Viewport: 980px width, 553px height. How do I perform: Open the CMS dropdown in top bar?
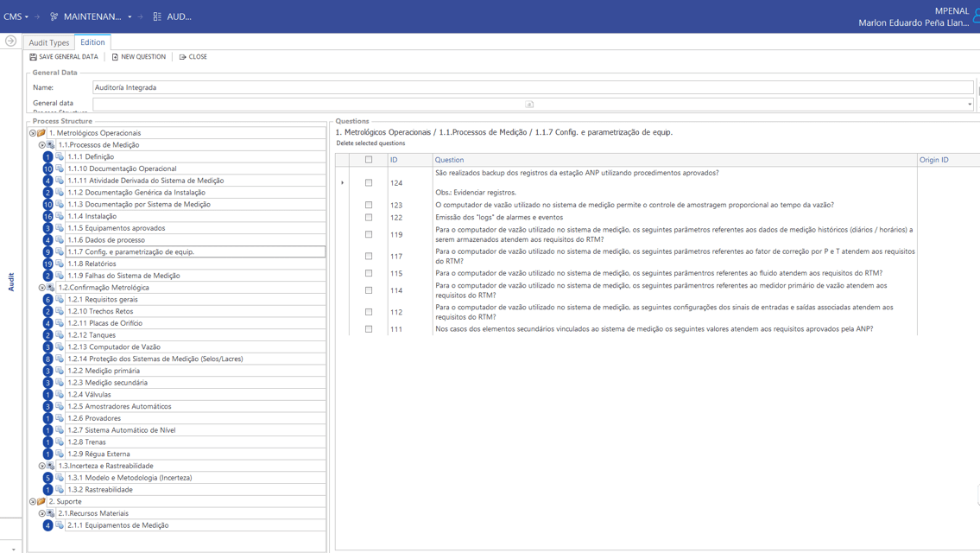(x=16, y=16)
